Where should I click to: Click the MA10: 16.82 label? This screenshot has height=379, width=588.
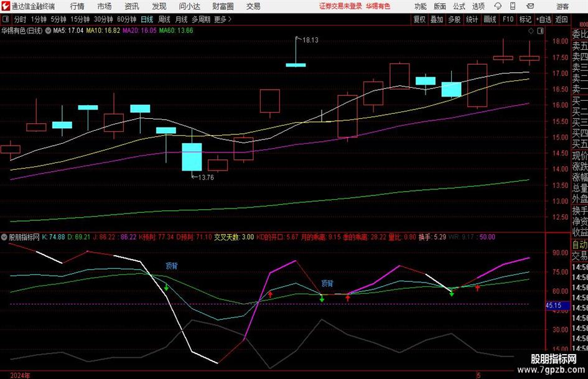[x=103, y=30]
